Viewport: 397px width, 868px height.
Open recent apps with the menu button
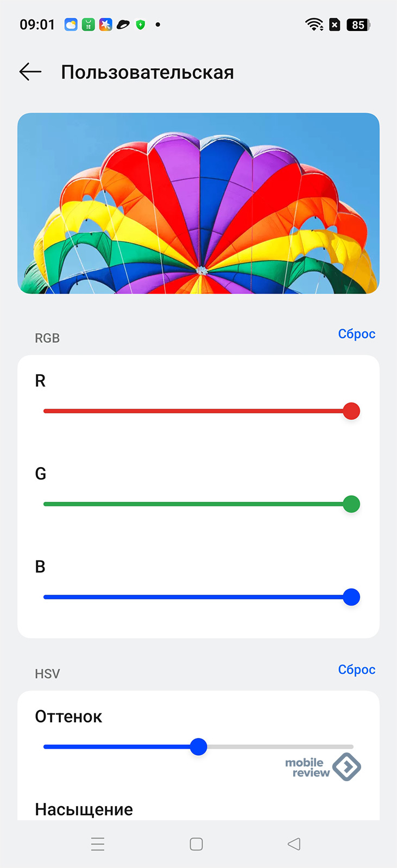coord(98,844)
